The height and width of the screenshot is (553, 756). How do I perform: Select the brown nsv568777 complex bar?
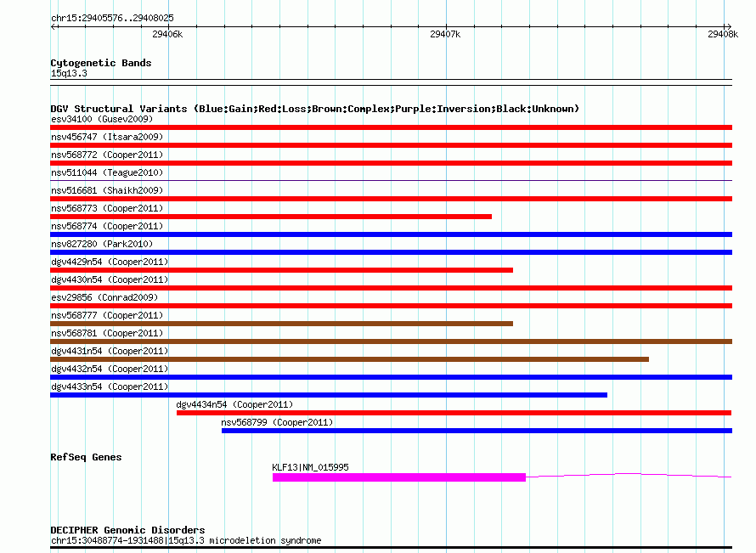pos(281,324)
